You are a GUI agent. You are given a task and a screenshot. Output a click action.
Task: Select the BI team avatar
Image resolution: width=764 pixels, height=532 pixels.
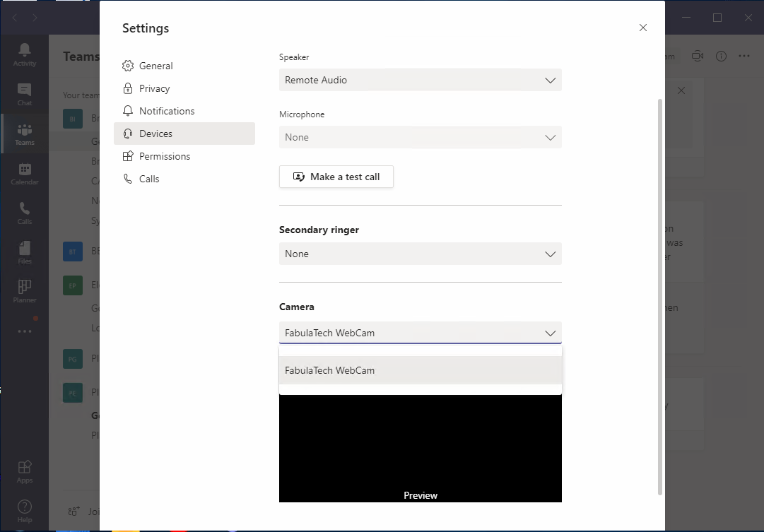73,119
